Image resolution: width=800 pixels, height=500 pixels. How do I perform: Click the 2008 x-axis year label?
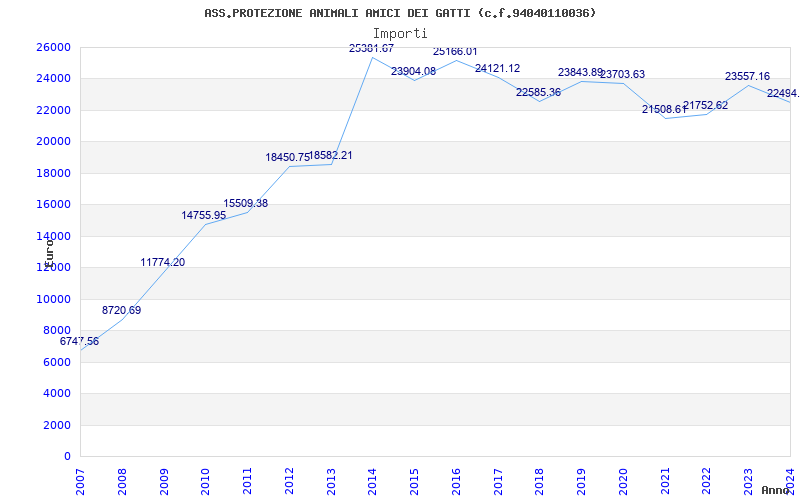tap(122, 481)
